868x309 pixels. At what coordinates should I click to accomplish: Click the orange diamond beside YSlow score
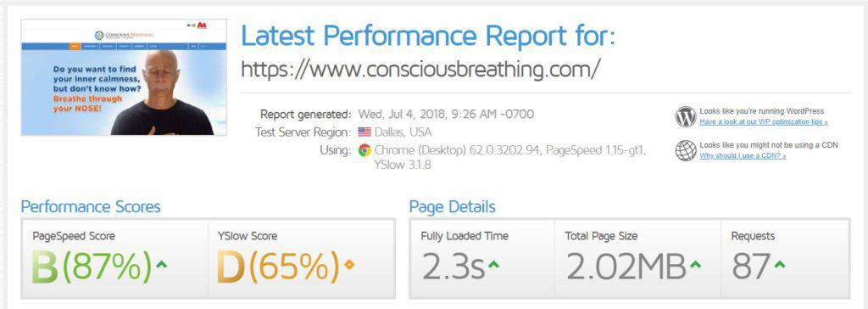(348, 265)
